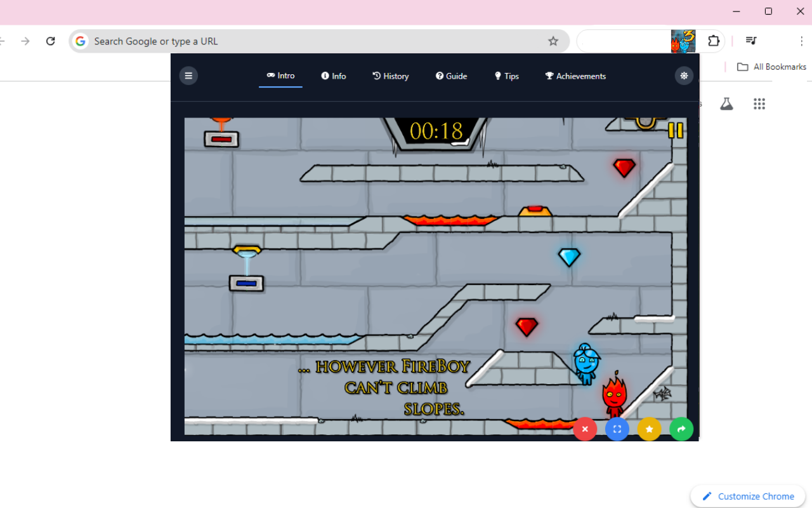This screenshot has height=508, width=812.
Task: View the Achievements tab
Action: pos(575,76)
